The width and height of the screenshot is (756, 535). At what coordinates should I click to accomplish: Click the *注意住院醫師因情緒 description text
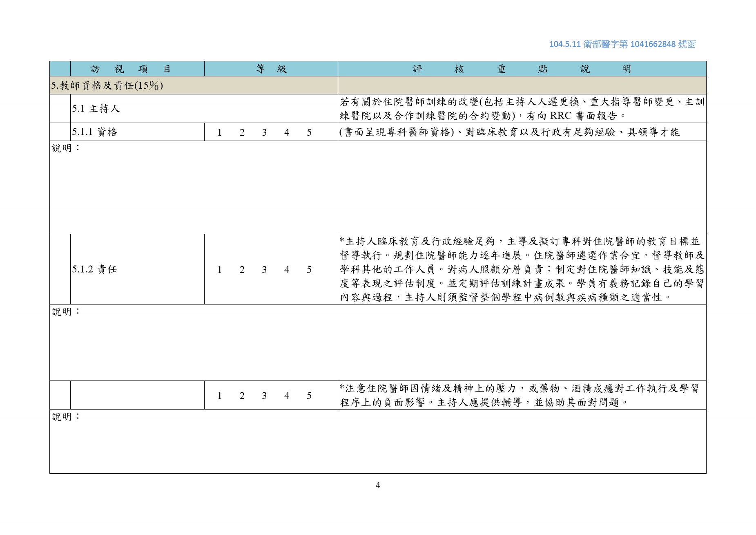(x=520, y=395)
